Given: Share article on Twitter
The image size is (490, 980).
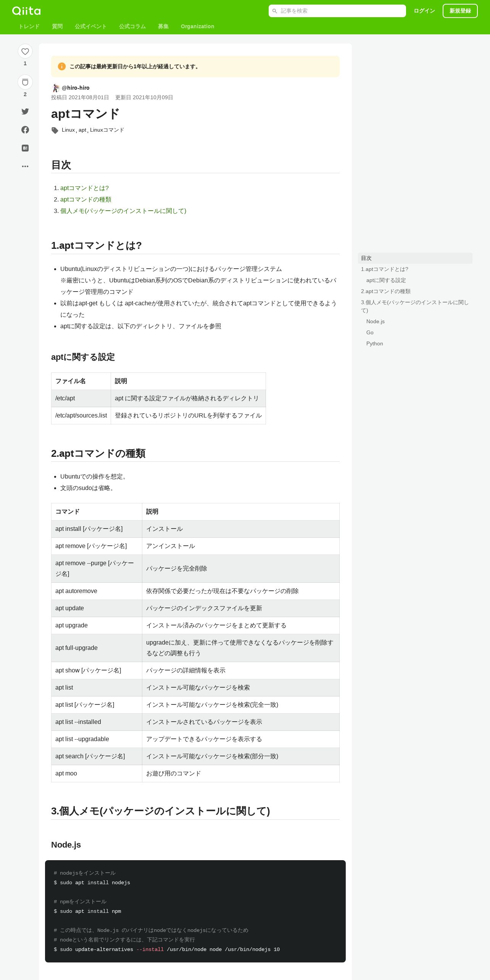Looking at the screenshot, I should click(x=25, y=111).
